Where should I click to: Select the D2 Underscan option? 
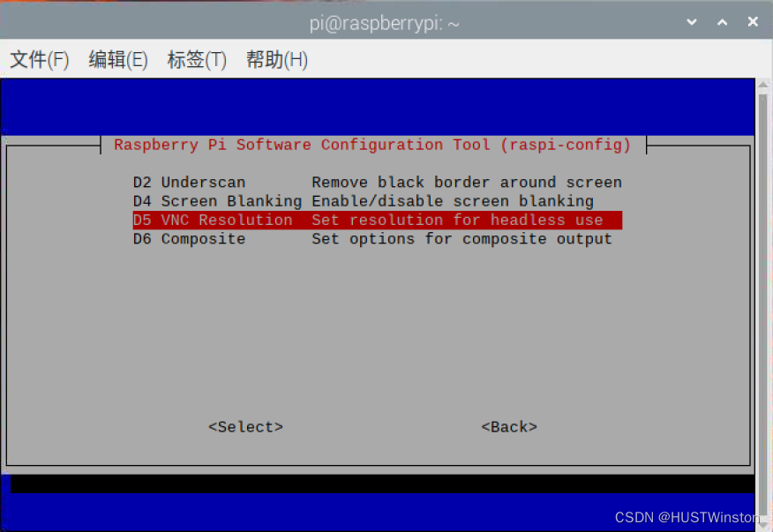click(377, 183)
